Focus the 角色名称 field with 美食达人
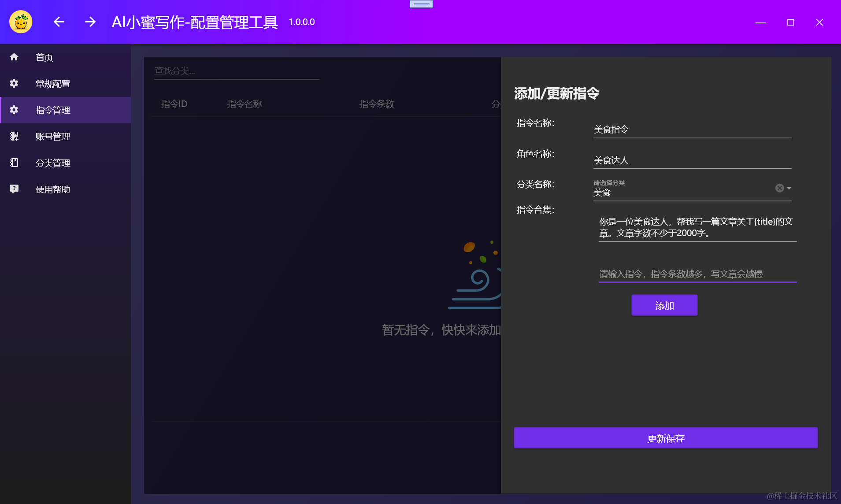This screenshot has width=841, height=504. pyautogui.click(x=692, y=160)
